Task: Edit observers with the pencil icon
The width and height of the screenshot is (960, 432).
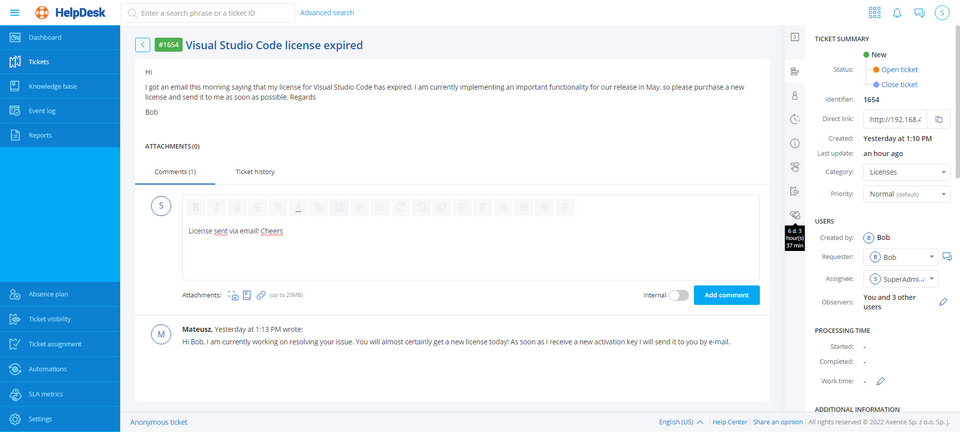Action: click(942, 301)
